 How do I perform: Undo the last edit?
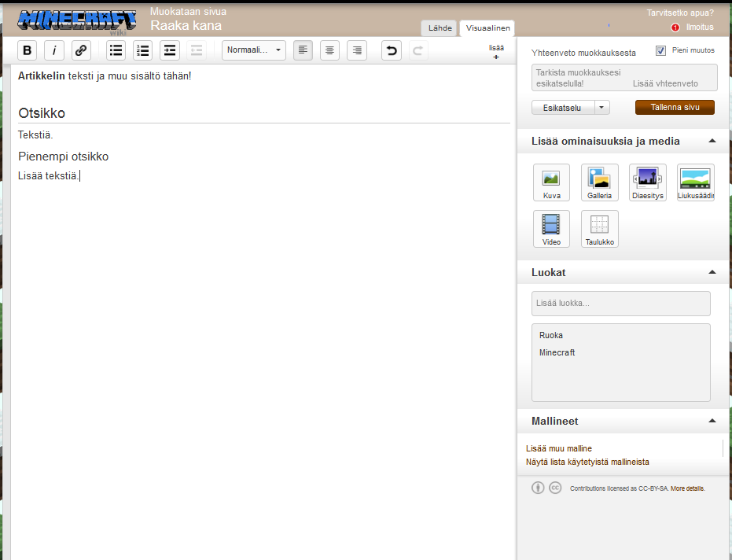(392, 50)
